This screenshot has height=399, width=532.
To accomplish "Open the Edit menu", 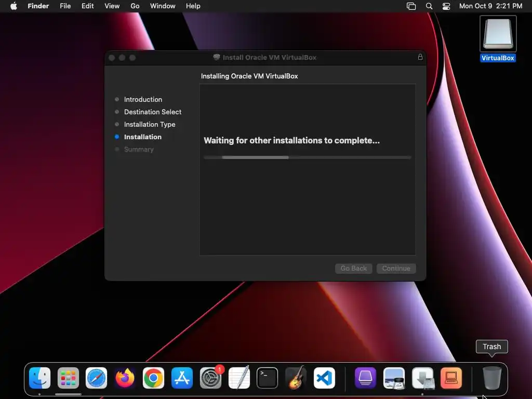I will click(87, 6).
